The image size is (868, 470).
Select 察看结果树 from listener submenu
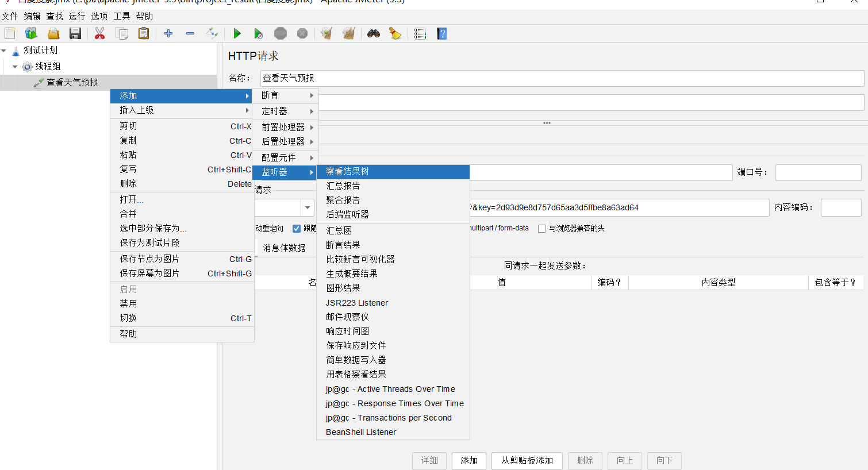(347, 172)
